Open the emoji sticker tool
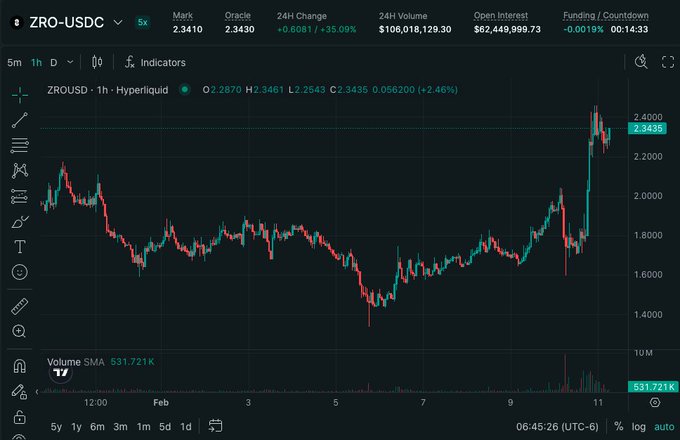The height and width of the screenshot is (440, 680). pyautogui.click(x=20, y=272)
